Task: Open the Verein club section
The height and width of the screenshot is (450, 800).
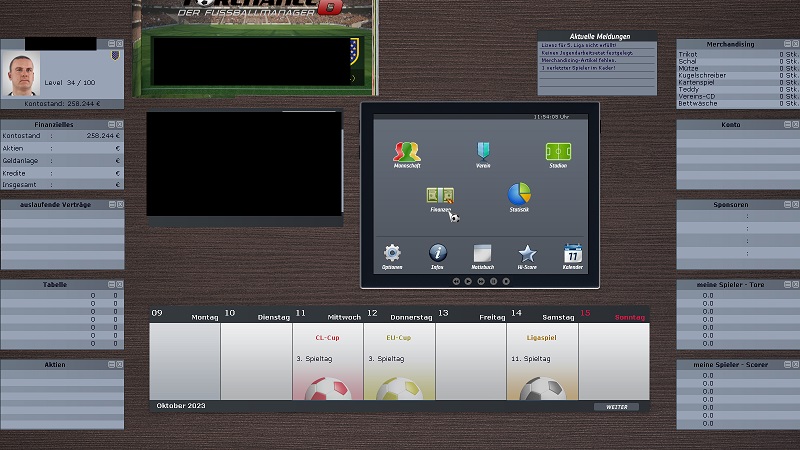Action: [483, 153]
